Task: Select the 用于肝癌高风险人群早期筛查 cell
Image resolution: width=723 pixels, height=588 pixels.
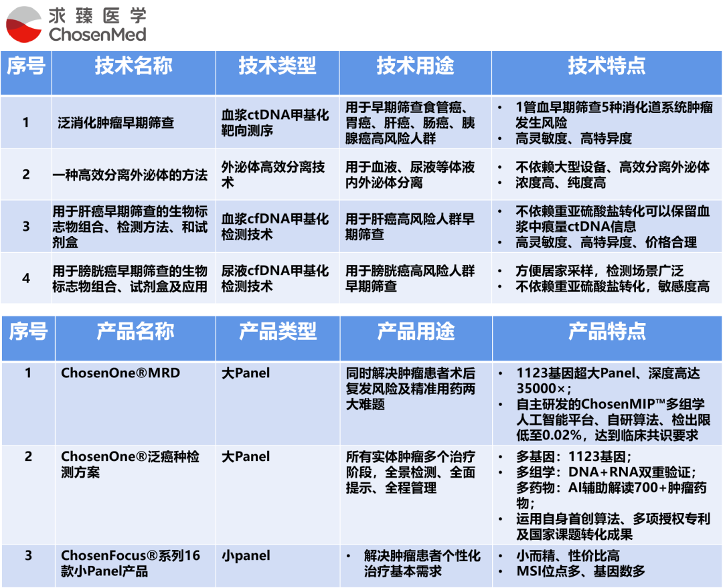Action: click(x=410, y=227)
